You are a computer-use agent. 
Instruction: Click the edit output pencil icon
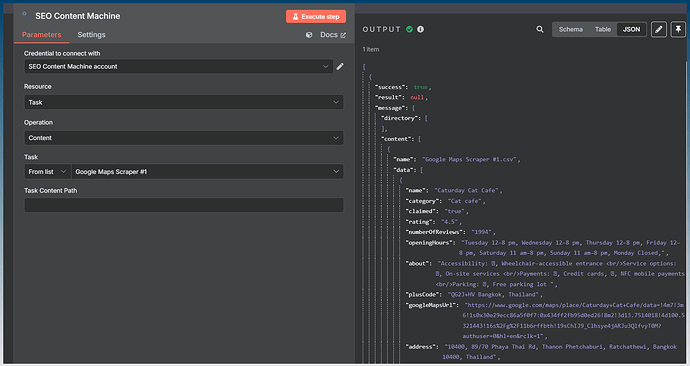[659, 29]
